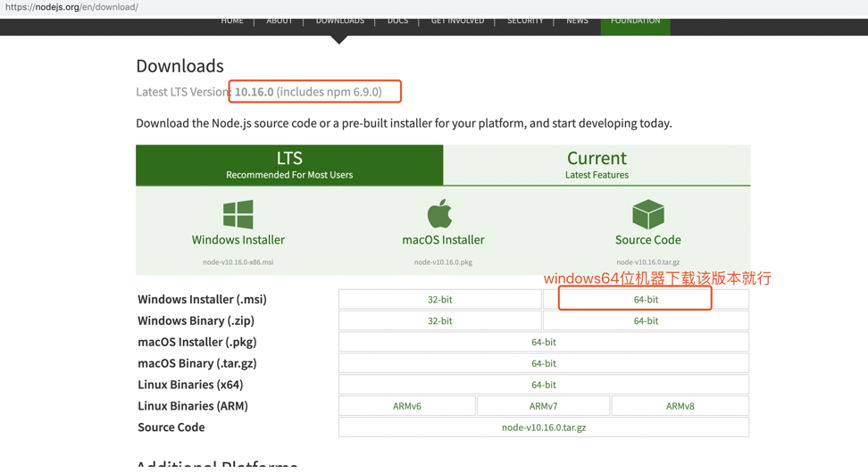Screen dimensions: 868x473
Task: Click the Apple macOS logo icon
Action: (440, 213)
